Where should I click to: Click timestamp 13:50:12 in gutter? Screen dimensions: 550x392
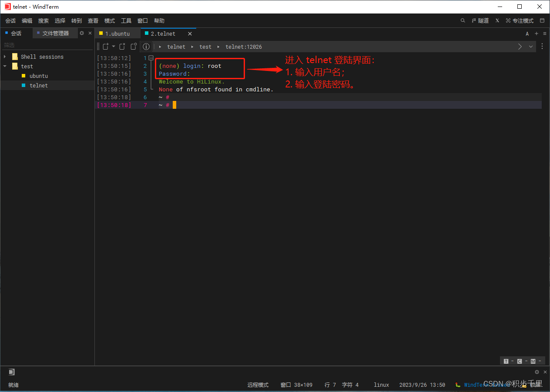tap(114, 58)
